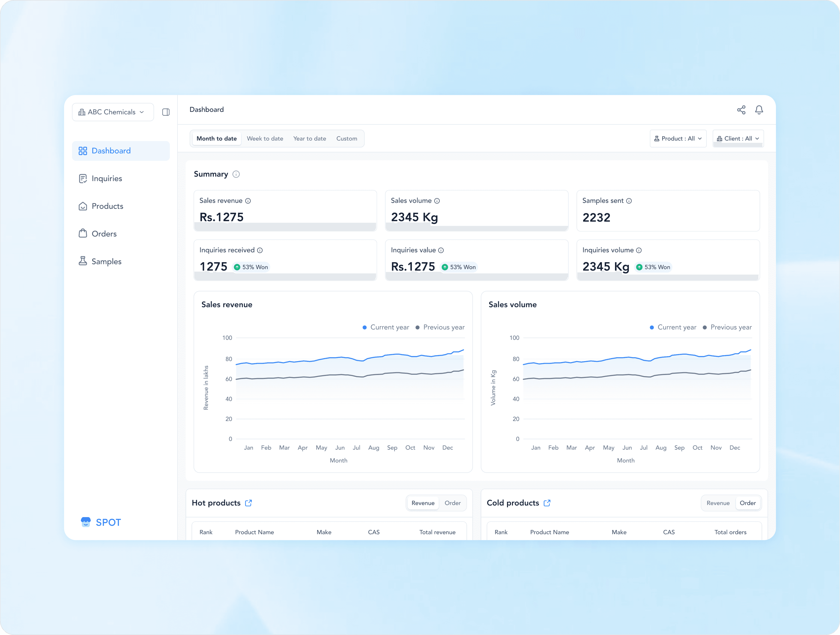This screenshot has width=840, height=635.
Task: Click info icon beside Sales volume card
Action: 437,201
